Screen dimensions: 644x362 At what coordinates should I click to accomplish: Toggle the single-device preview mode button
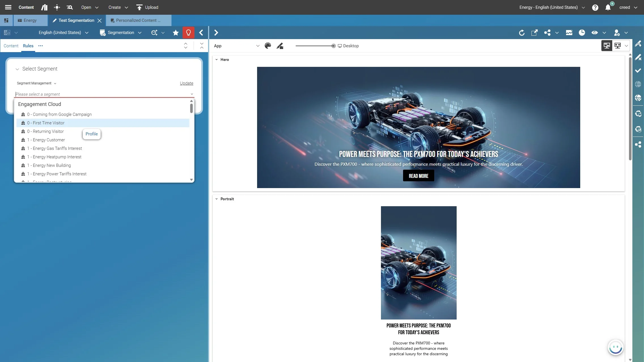tap(607, 46)
